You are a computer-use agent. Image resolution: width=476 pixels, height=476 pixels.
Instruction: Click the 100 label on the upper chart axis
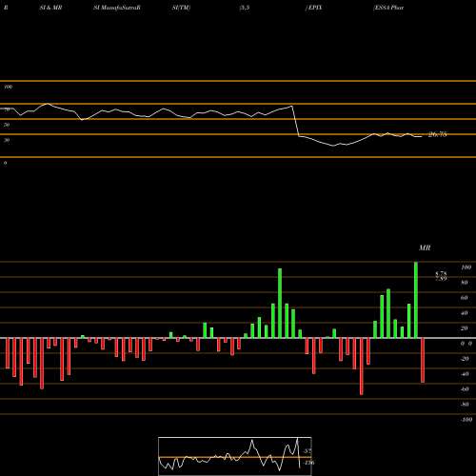pyautogui.click(x=8, y=87)
